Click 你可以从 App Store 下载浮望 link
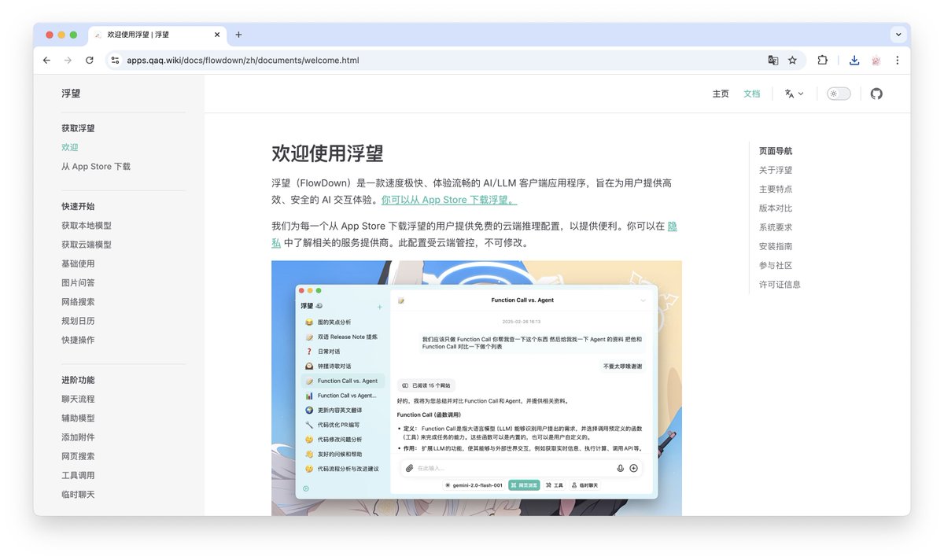 (449, 200)
